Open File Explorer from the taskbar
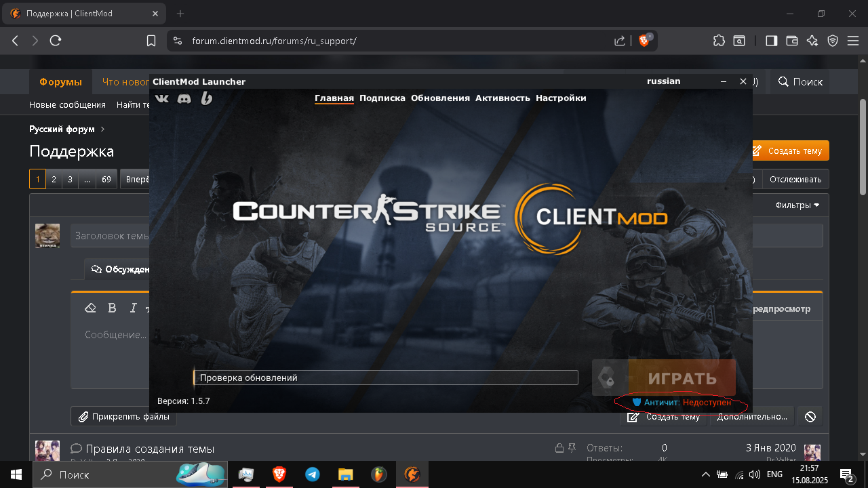The height and width of the screenshot is (488, 868). pos(345,474)
